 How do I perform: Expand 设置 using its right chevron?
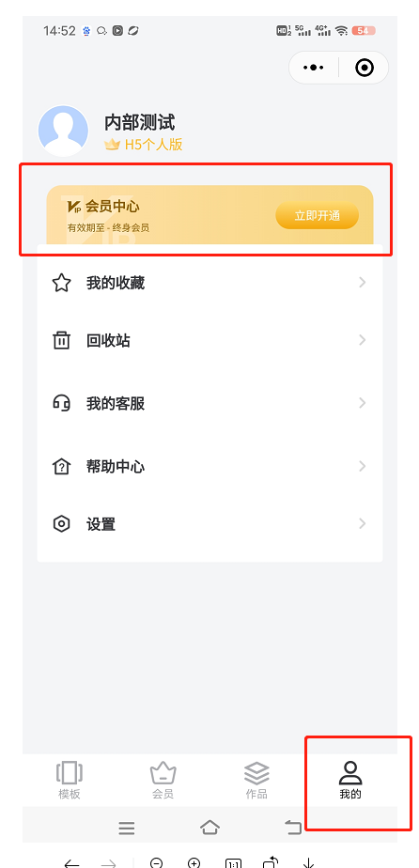[x=362, y=523]
